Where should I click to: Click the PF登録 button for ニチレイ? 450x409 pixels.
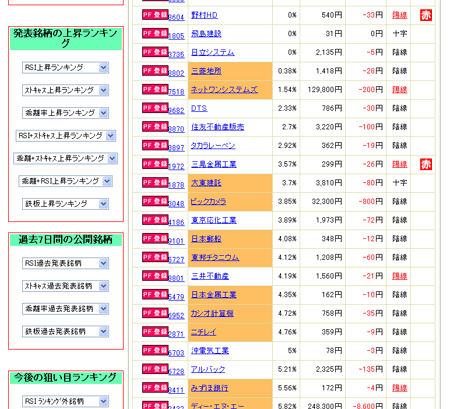pos(155,332)
